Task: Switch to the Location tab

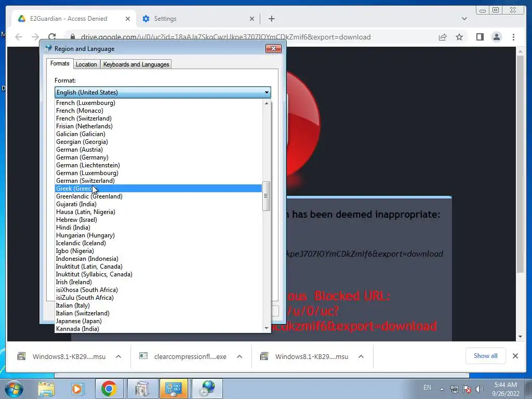Action: coord(86,64)
